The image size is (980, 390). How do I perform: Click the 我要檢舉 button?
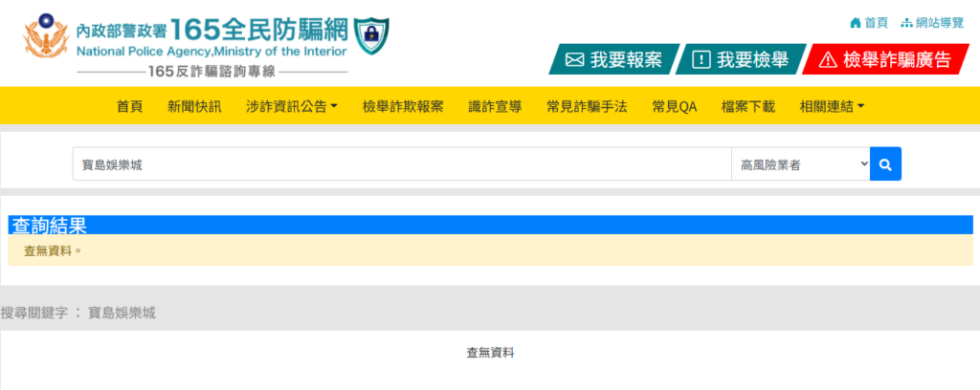741,59
